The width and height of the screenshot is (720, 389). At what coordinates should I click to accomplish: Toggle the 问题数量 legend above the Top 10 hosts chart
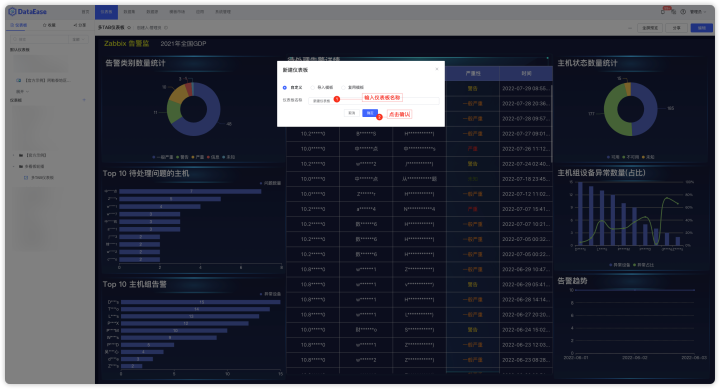(270, 183)
